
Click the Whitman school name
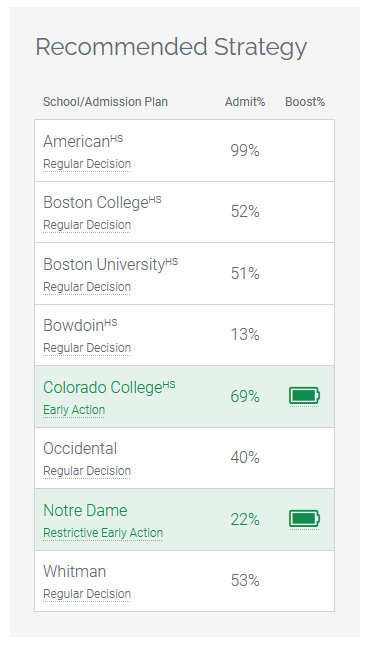pyautogui.click(x=75, y=571)
